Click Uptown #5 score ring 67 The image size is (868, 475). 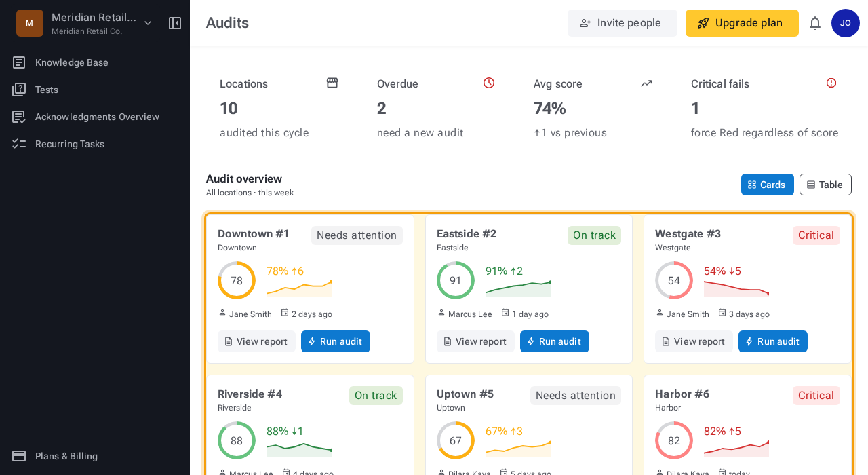pos(456,440)
